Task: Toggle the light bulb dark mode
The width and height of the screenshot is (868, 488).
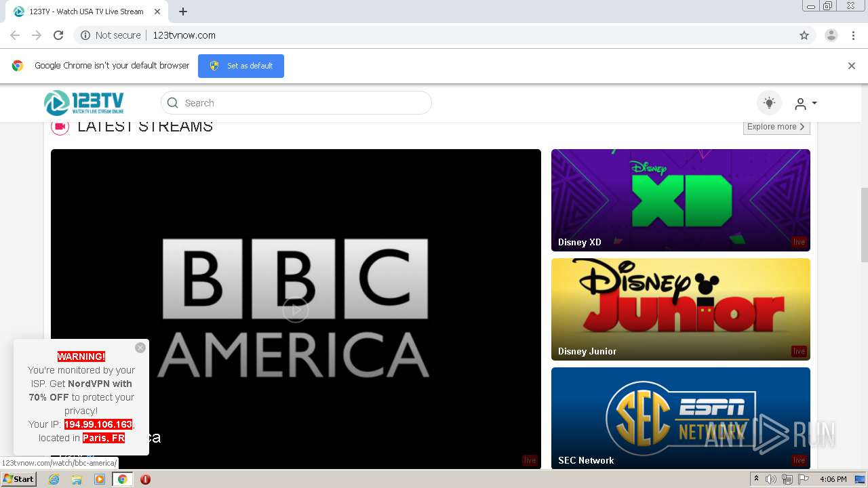Action: point(769,103)
